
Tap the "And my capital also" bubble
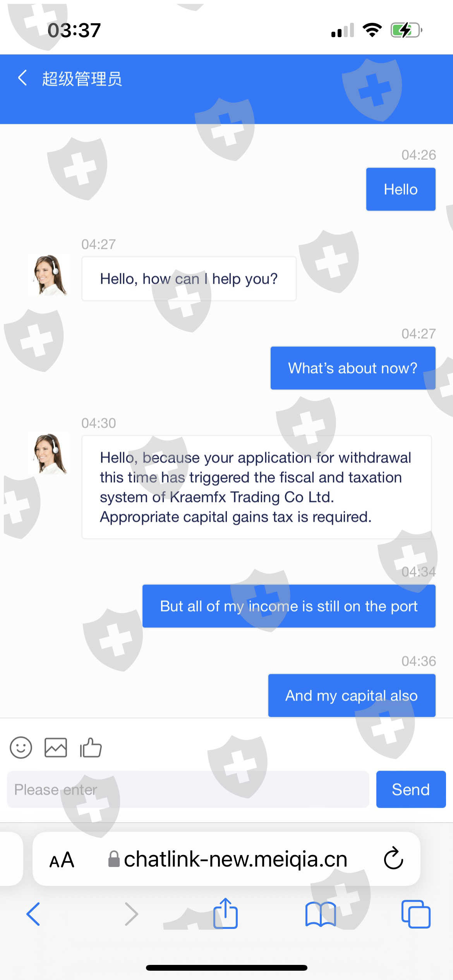click(x=352, y=696)
